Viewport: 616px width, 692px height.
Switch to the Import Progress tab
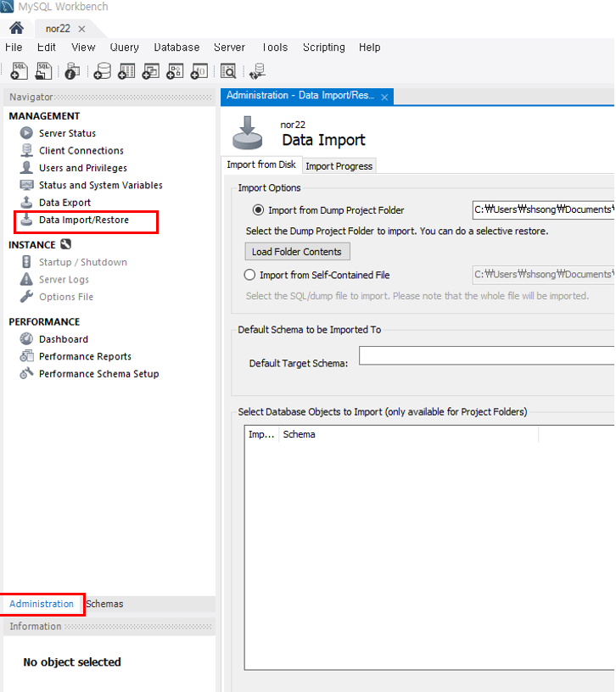[x=339, y=166]
